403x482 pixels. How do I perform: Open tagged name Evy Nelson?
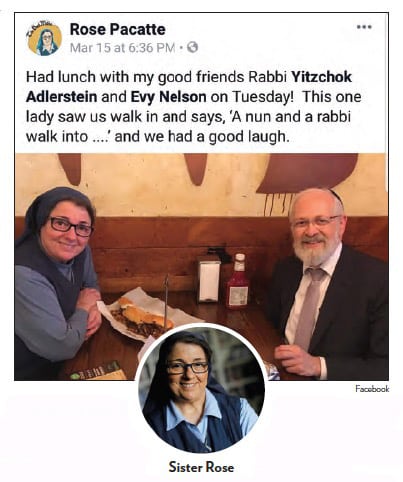point(168,97)
